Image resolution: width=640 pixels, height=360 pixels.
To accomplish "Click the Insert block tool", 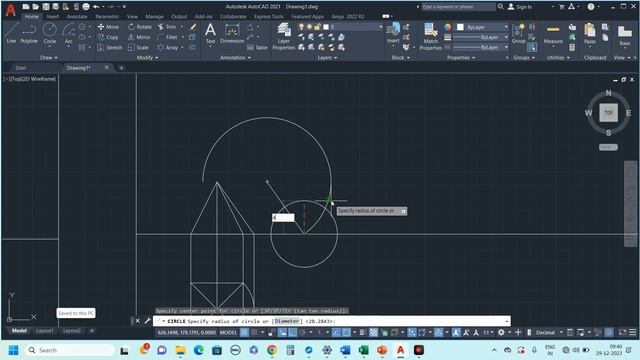I will 393,33.
